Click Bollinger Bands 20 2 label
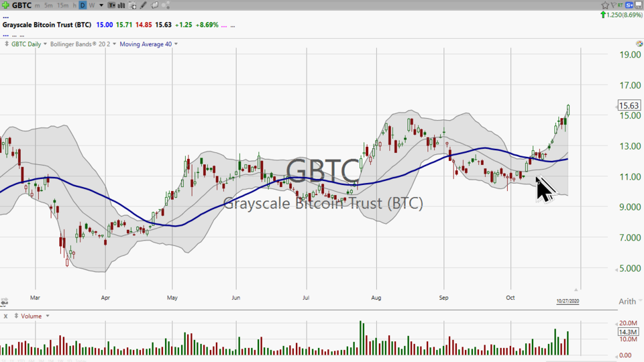Viewport: 644px width, 362px height. (x=80, y=44)
